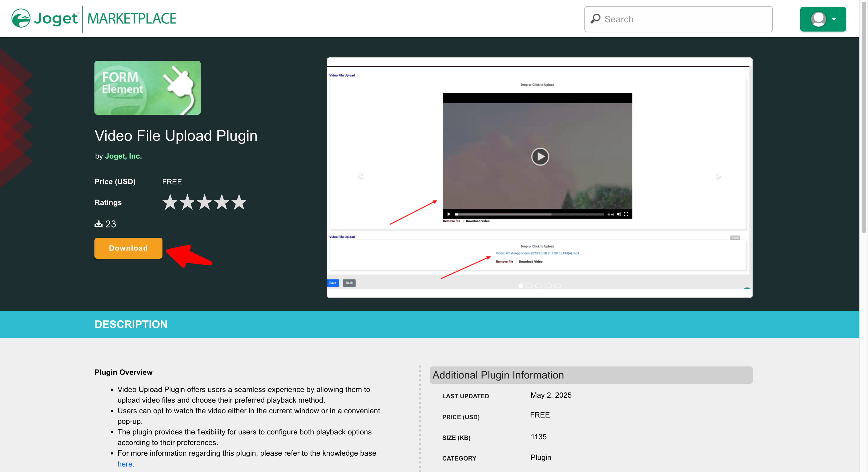
Task: Select the first carousel indicator dot
Action: pos(521,286)
